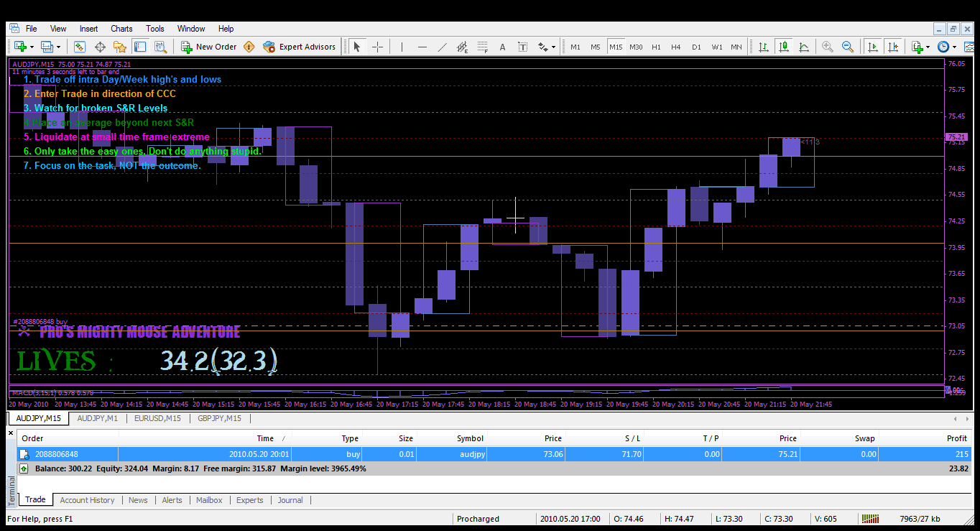
Task: Toggle the Auto Scroll chart button
Action: (x=872, y=47)
